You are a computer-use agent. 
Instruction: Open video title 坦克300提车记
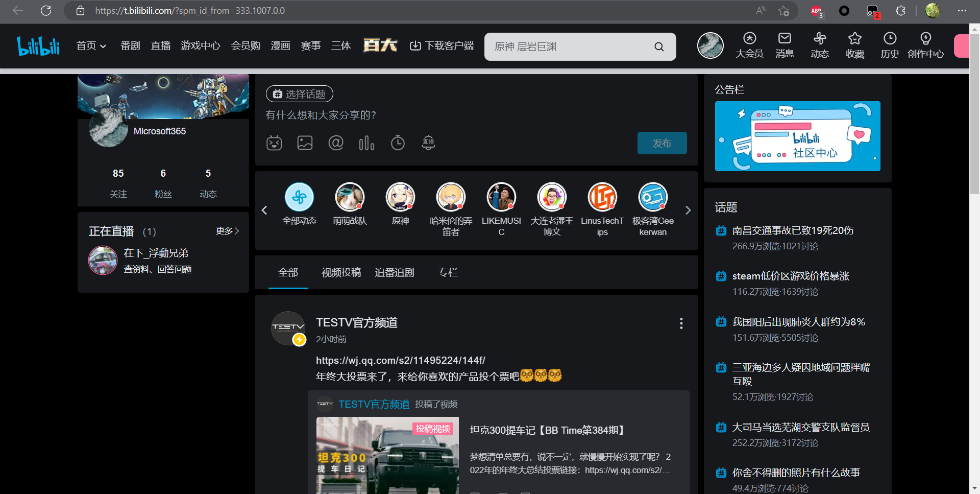point(548,430)
